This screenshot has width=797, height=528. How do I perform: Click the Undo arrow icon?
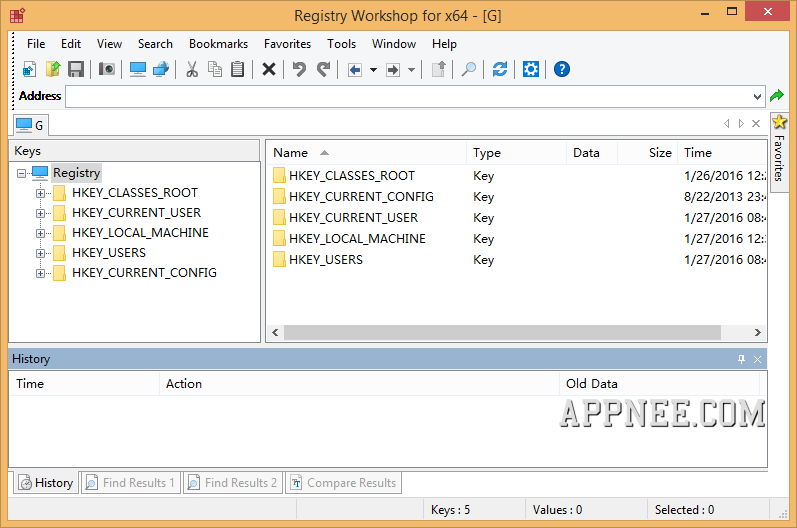tap(299, 69)
